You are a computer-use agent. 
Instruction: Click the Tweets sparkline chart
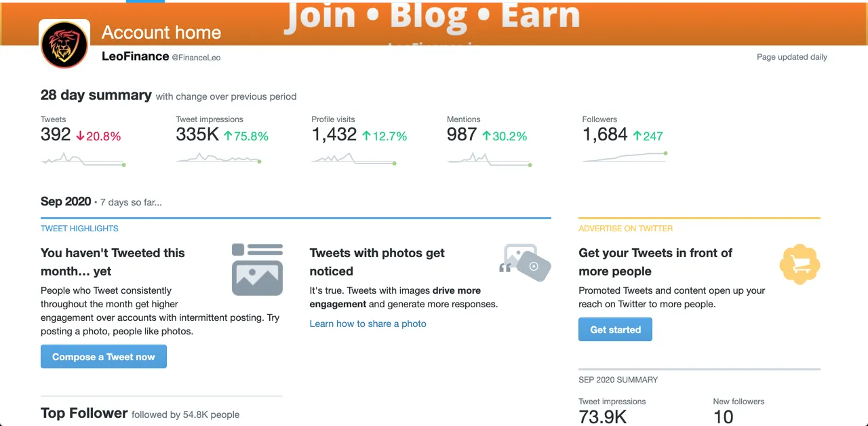[83, 159]
